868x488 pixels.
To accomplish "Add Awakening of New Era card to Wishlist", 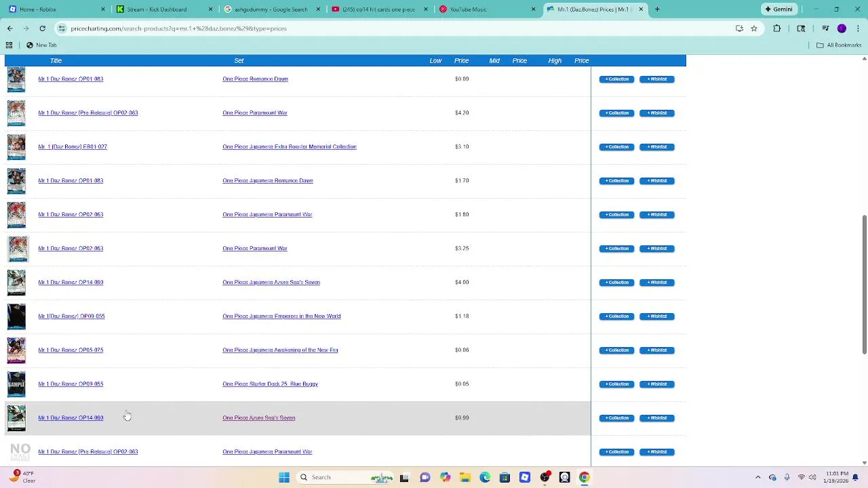I will (x=656, y=350).
